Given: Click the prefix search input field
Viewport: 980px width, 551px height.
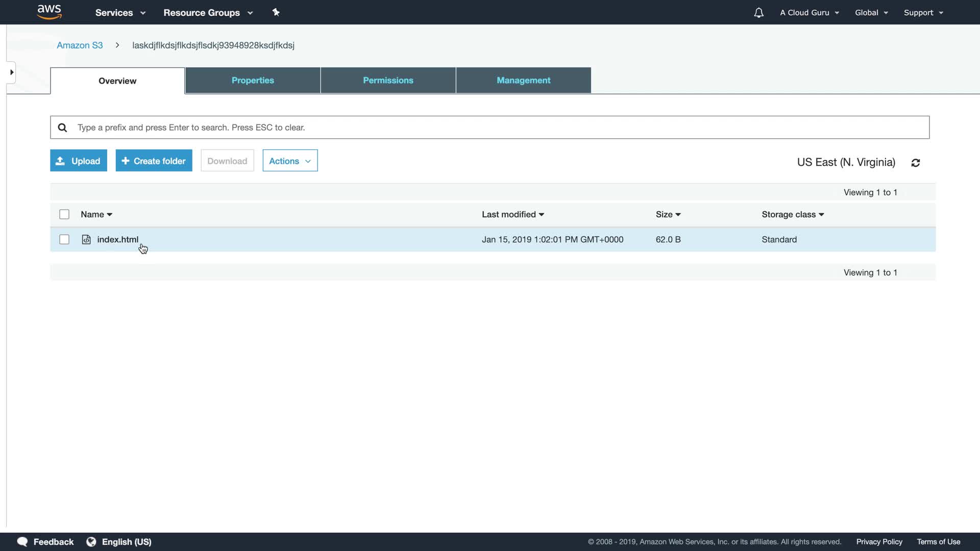Looking at the screenshot, I should 490,128.
